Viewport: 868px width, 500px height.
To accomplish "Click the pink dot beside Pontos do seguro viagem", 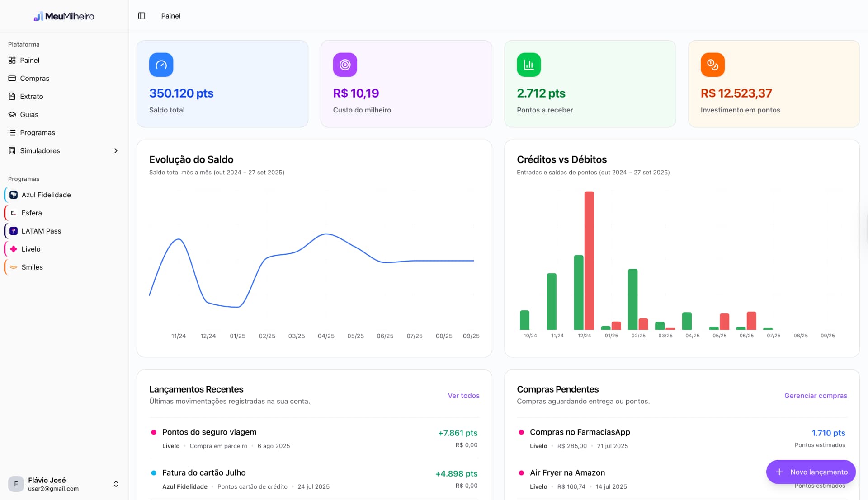I will [x=154, y=432].
